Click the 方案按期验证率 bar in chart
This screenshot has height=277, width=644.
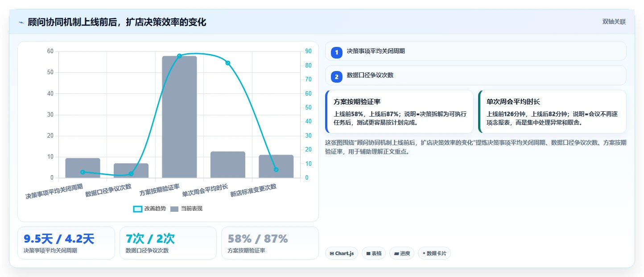point(179,117)
